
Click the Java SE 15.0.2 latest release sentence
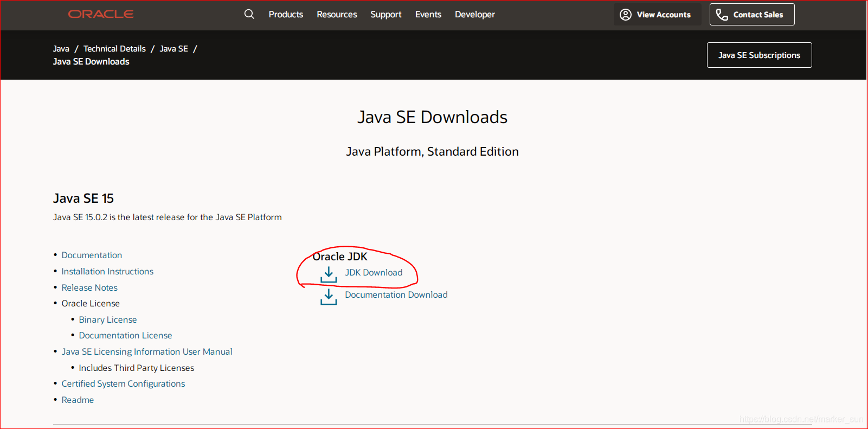click(x=168, y=217)
